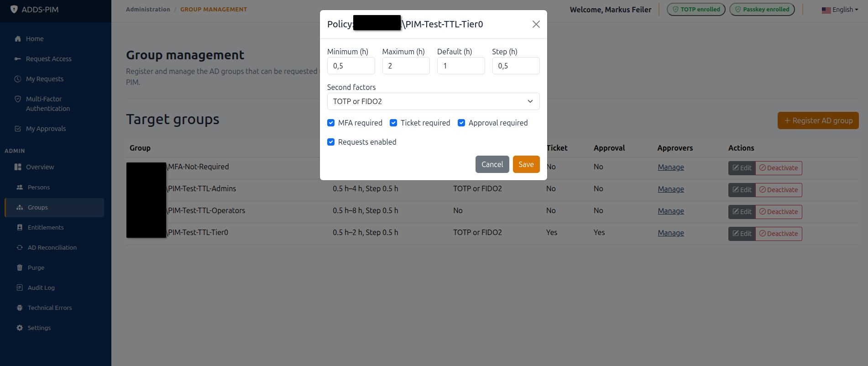Focus the Step (h) field

(x=516, y=66)
